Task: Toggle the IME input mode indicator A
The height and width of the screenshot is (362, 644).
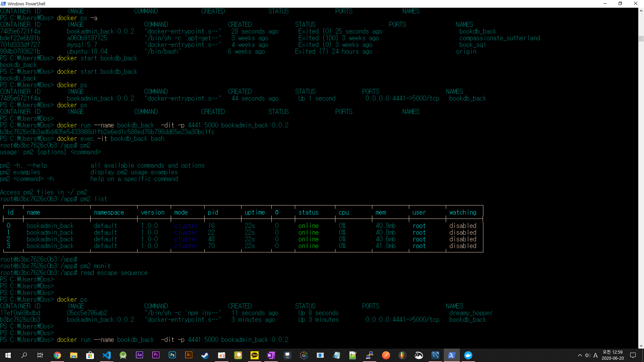Action: 596,355
